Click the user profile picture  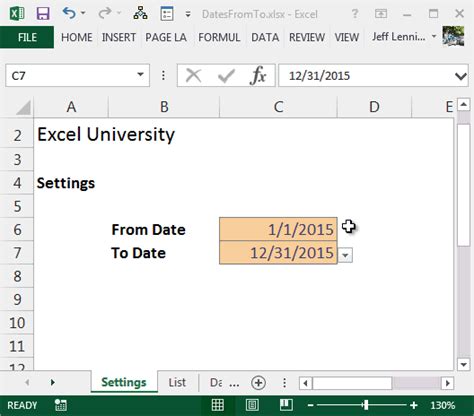point(453,35)
